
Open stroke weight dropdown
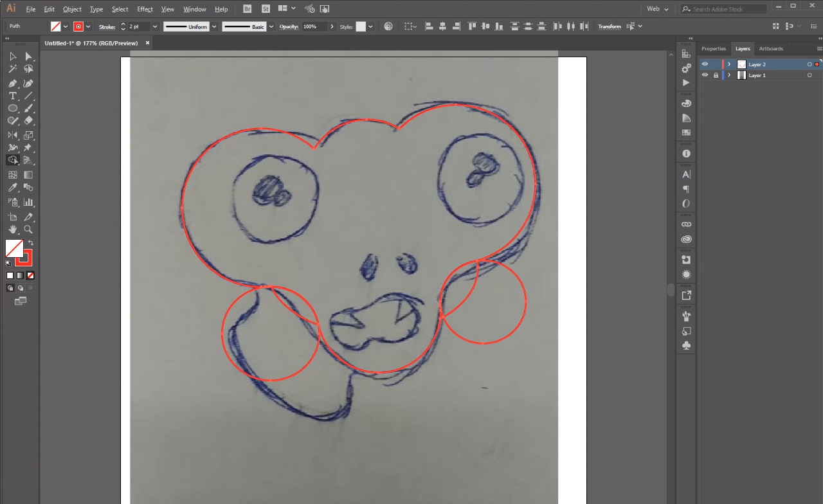click(155, 26)
